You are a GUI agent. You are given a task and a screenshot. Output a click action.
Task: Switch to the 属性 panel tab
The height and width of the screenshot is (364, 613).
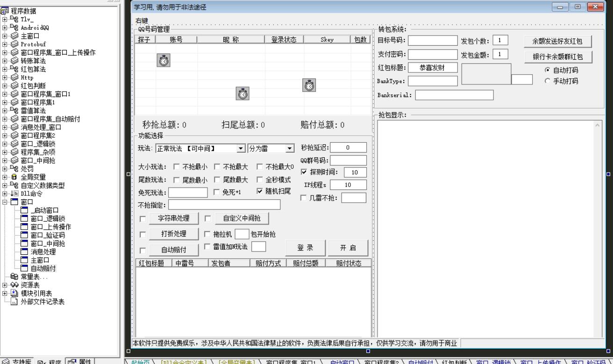coord(81,361)
